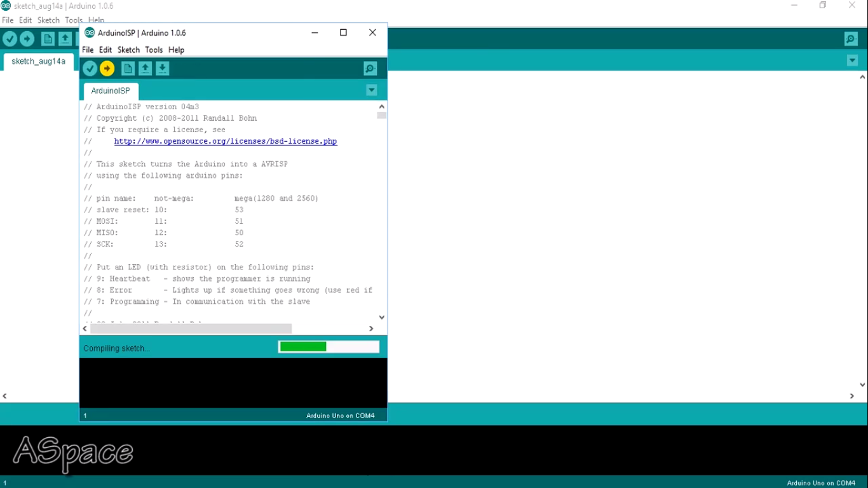868x488 pixels.
Task: Expand tab menu arrow in sketch_aug14a window
Action: [852, 61]
